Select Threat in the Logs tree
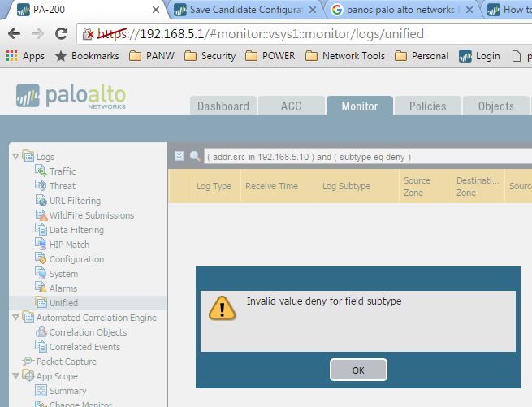 click(x=63, y=186)
